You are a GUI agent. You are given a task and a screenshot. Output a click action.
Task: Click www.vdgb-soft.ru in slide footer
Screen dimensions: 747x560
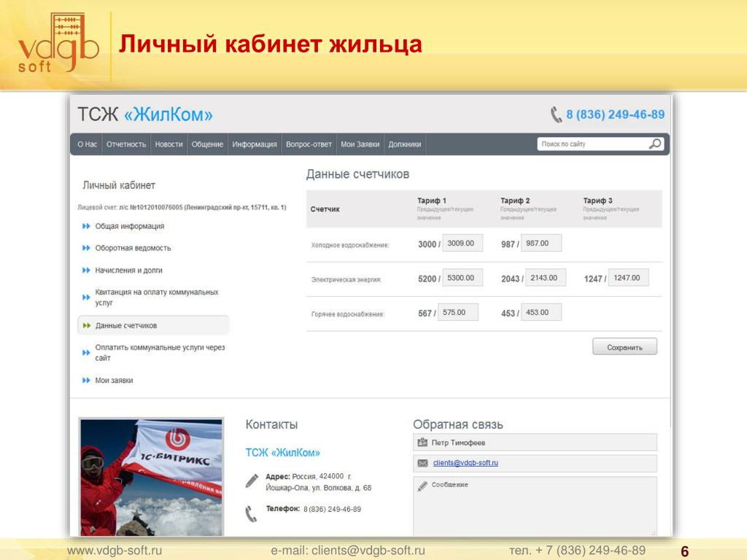115,551
